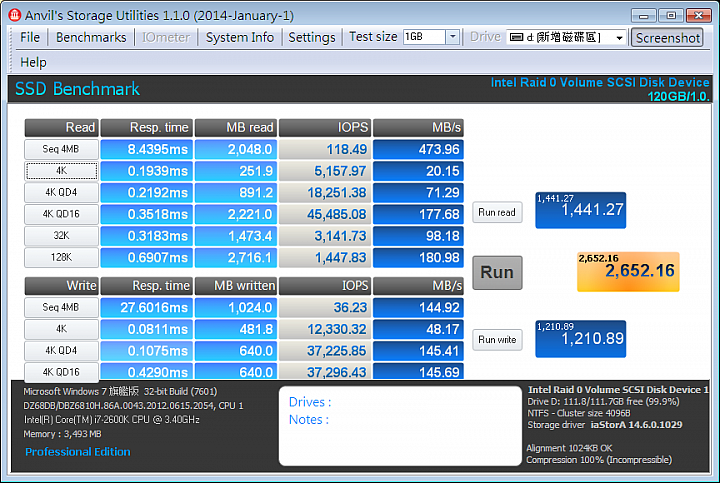Click the Read 4K QD4 test button

(61, 192)
